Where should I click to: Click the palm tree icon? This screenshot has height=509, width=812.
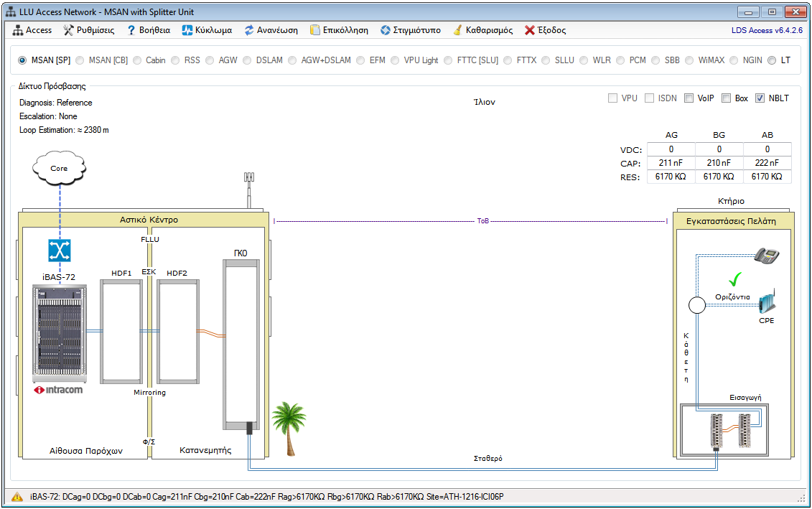click(289, 429)
